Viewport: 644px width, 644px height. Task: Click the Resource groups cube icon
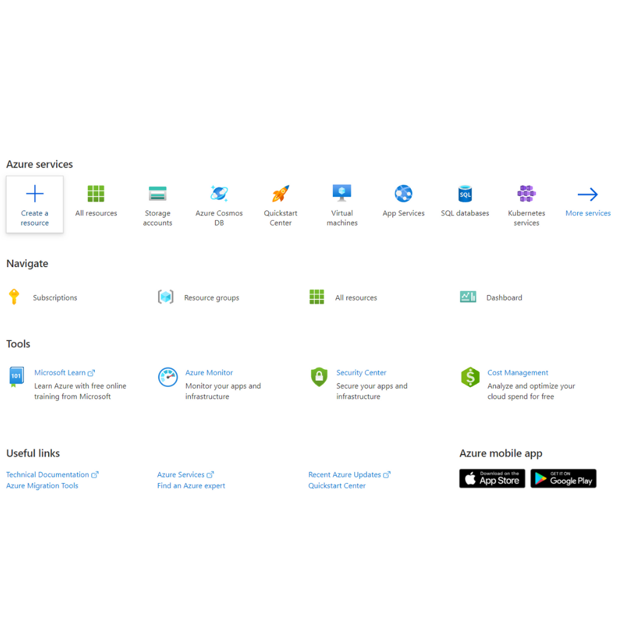[x=166, y=296]
